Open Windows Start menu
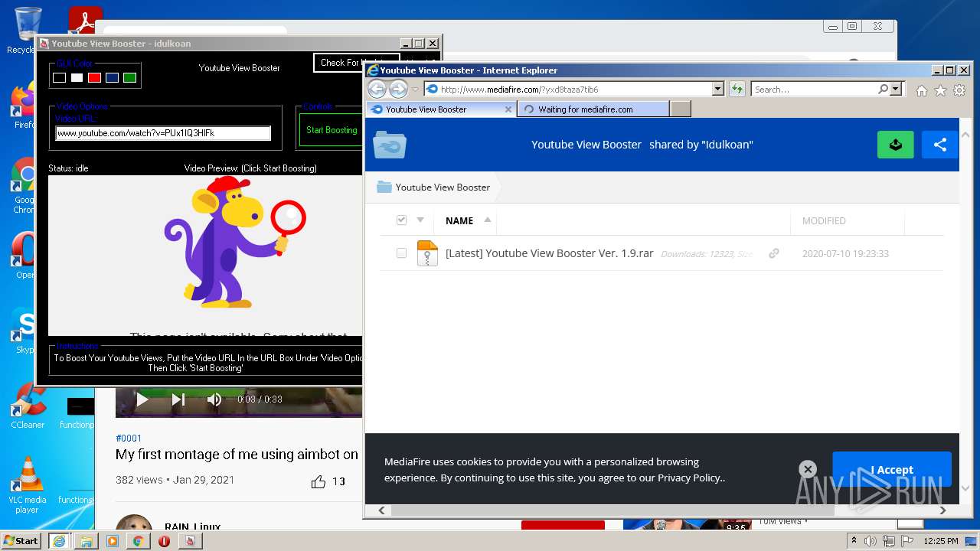The height and width of the screenshot is (551, 980). click(21, 540)
